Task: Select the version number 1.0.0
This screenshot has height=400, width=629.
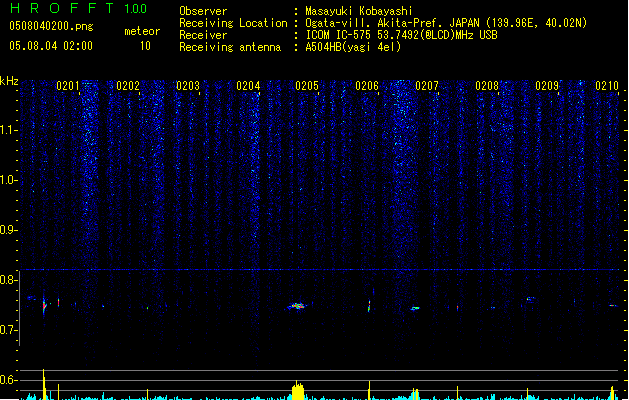Action: coord(135,9)
